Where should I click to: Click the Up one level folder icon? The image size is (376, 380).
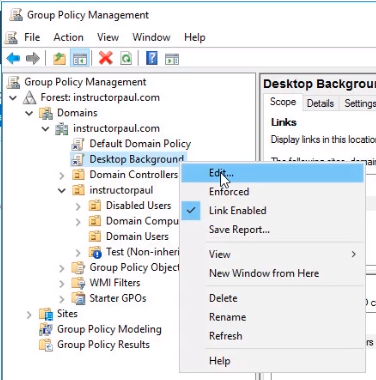[60, 59]
